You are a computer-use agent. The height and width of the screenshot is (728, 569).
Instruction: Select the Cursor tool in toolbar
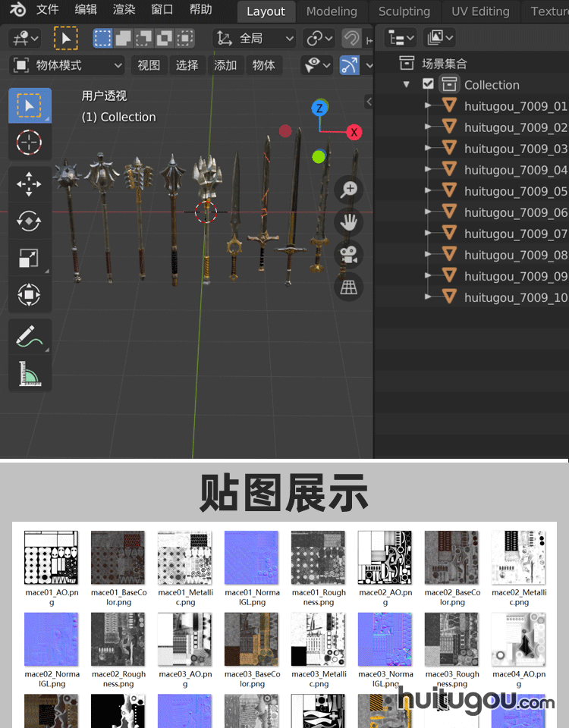(30, 142)
